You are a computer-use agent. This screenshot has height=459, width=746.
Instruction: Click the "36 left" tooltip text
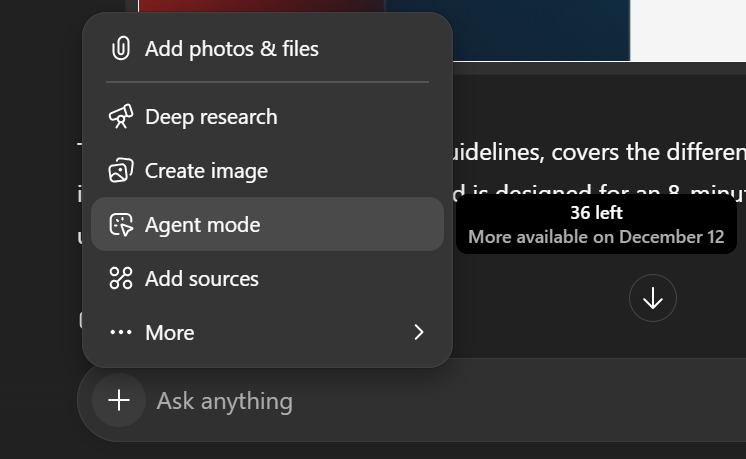click(x=596, y=213)
